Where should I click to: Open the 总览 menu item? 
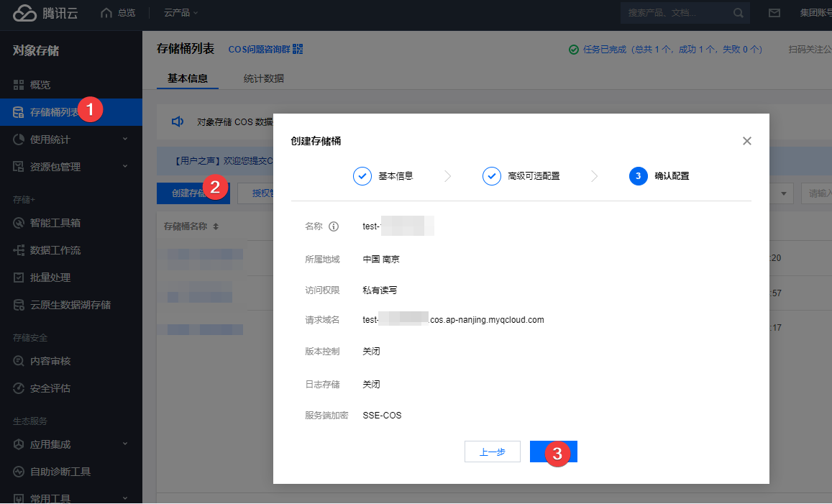click(119, 12)
